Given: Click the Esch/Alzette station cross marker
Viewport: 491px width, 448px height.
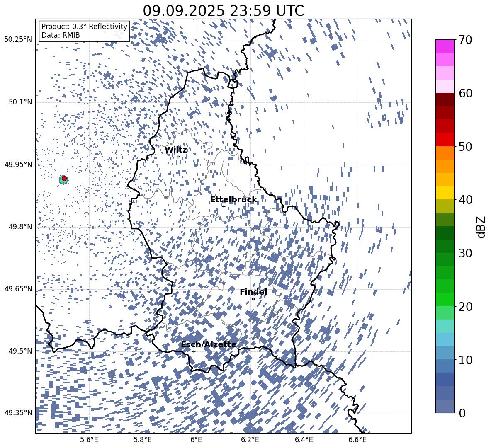Looking at the screenshot, I should 194,351.
